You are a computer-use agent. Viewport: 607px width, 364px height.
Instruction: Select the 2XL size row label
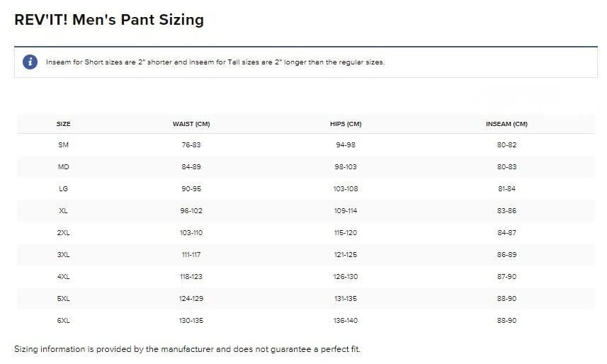coord(64,233)
